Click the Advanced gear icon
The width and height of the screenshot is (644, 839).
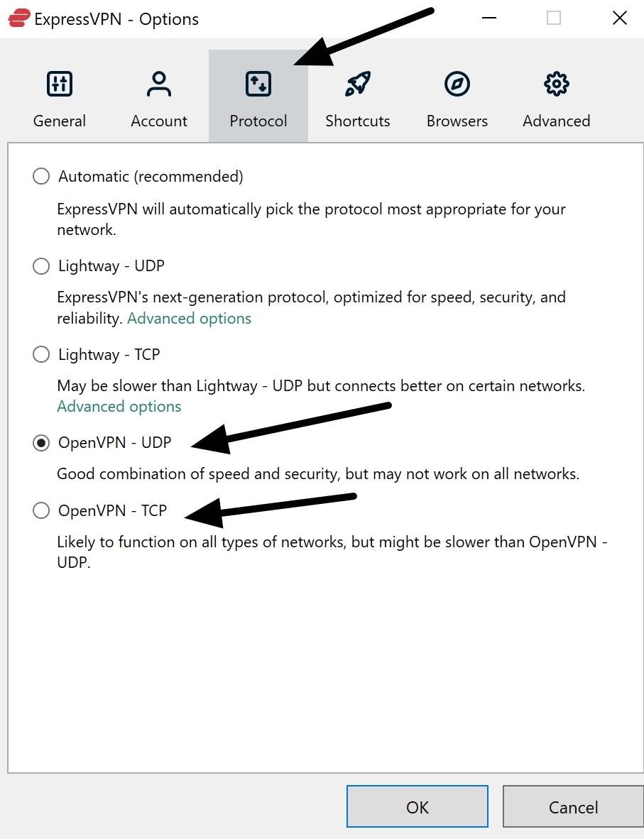point(556,83)
